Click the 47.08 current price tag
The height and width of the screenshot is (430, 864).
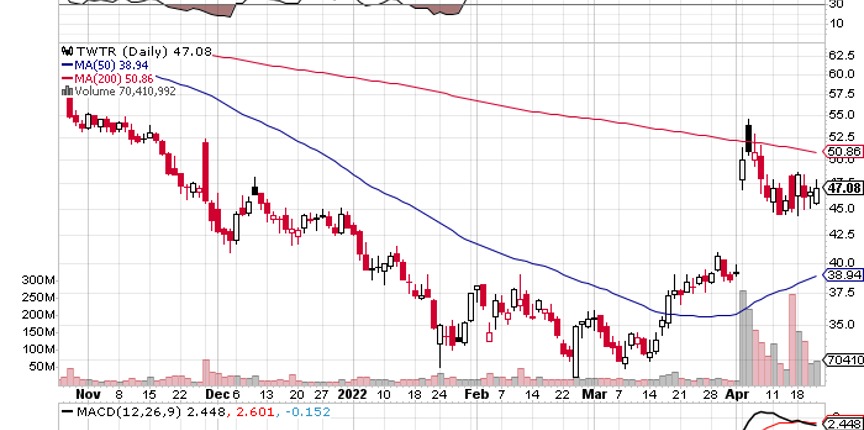coord(844,187)
